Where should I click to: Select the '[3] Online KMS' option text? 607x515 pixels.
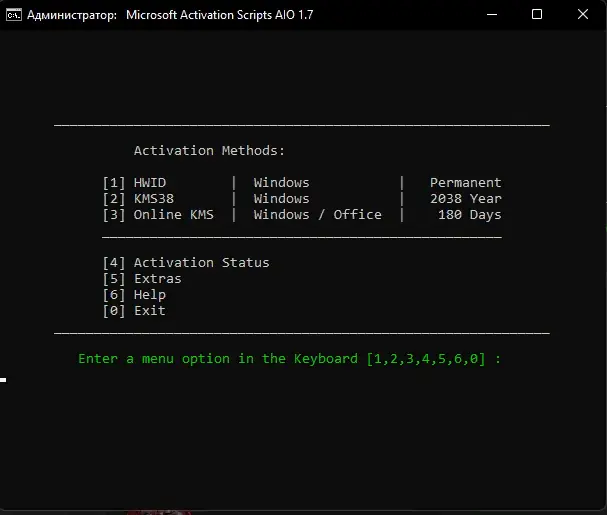[158, 215]
